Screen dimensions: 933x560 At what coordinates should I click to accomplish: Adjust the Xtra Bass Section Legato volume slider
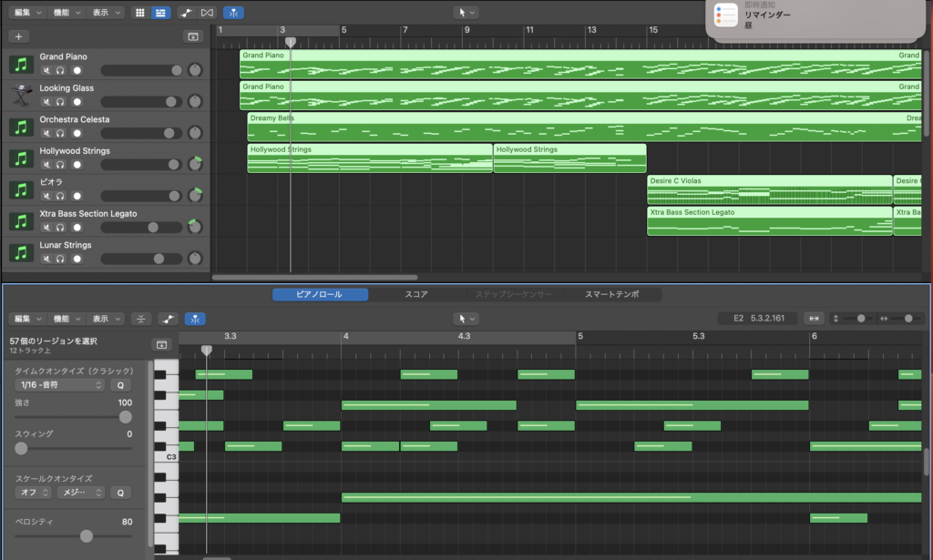(x=141, y=227)
